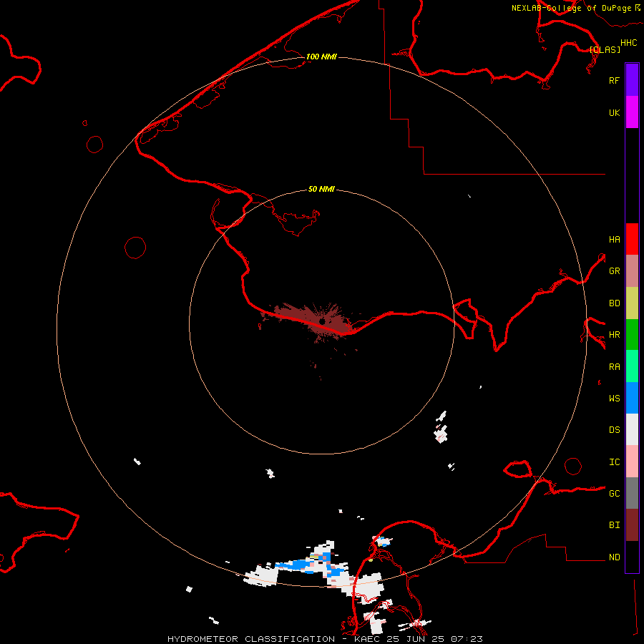644x644 pixels.
Task: Click the 50 NMI range ring label
Action: (x=321, y=189)
